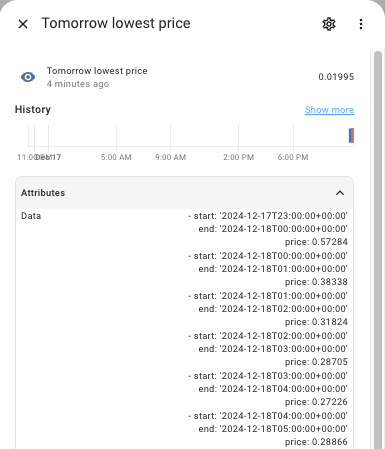Select the price: 0.38338 line
Image resolution: width=385 pixels, height=449 pixels.
coord(316,282)
